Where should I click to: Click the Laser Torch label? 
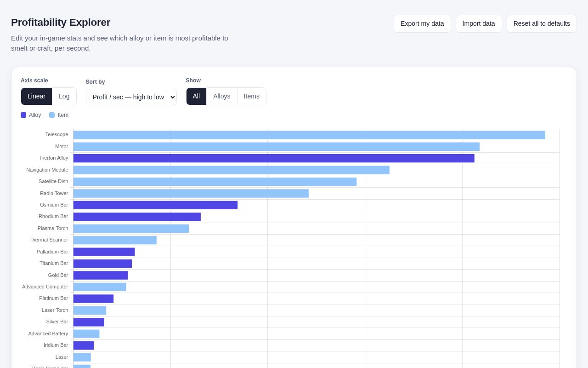pos(55,310)
